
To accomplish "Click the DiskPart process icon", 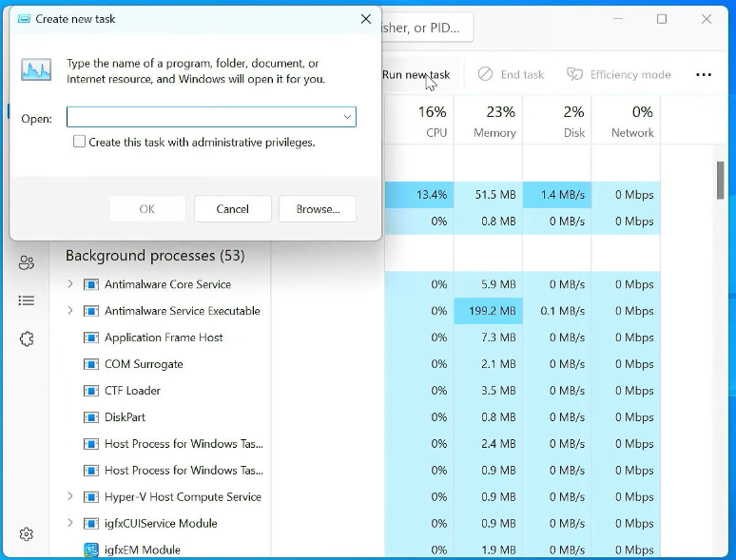I will click(91, 417).
